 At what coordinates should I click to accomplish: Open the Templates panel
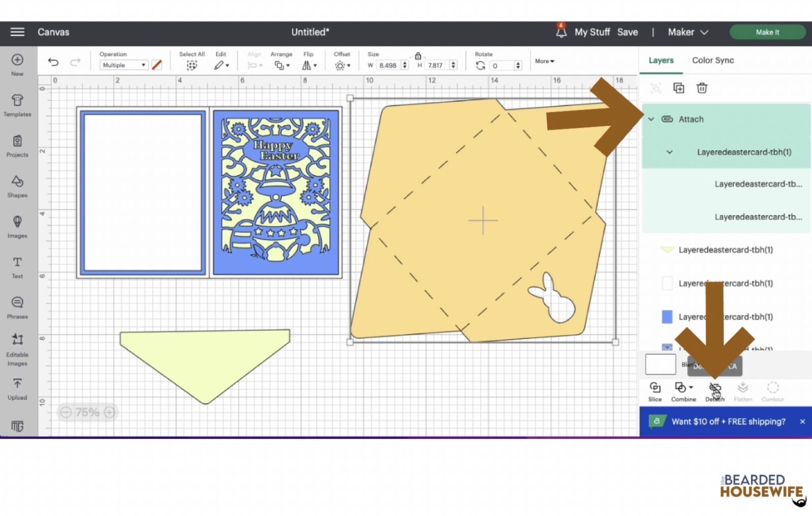coord(17,105)
